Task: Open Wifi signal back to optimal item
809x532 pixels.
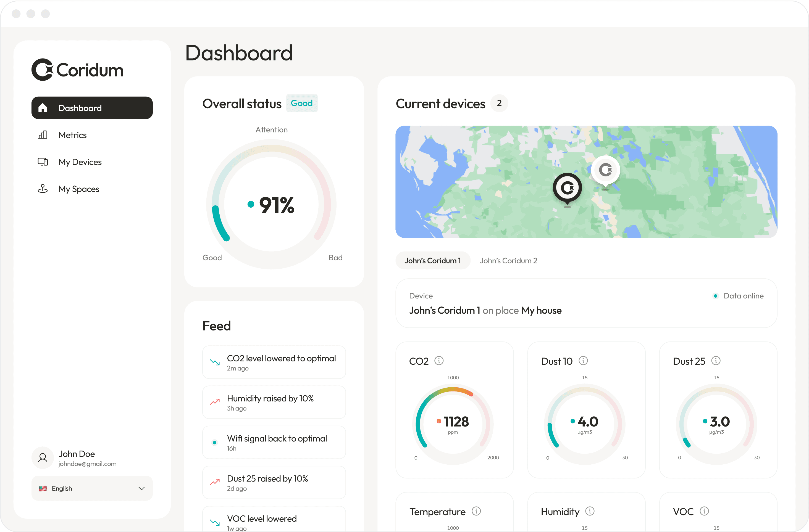Action: click(274, 442)
